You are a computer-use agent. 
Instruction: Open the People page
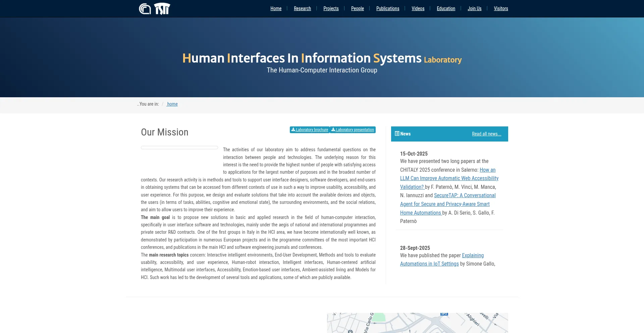coord(357,8)
